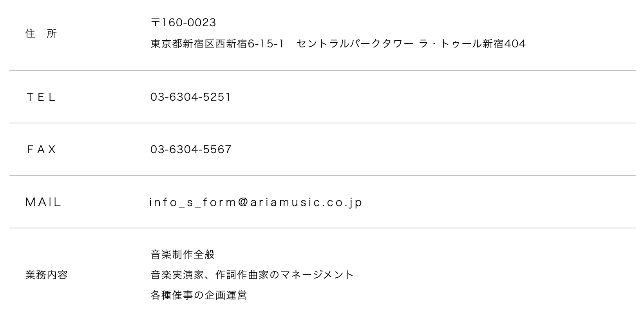
Task: Click the divider line above the TEL row
Action: 323,71
